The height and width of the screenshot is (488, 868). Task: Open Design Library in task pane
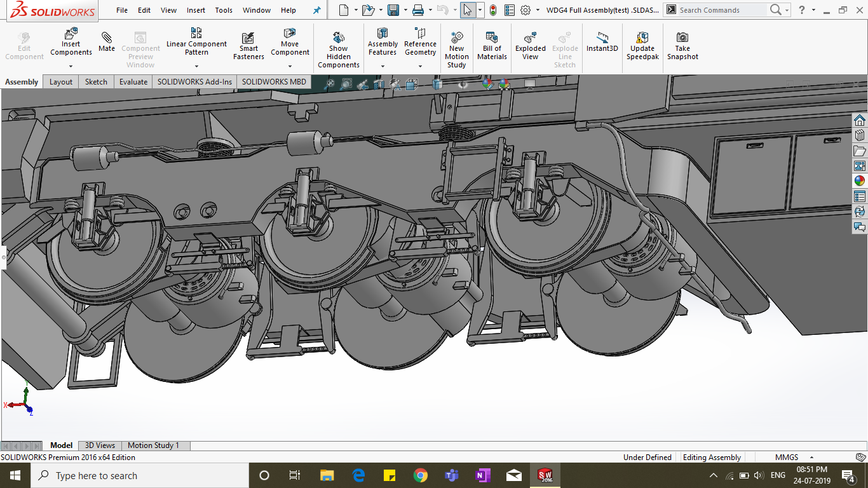[x=860, y=135]
